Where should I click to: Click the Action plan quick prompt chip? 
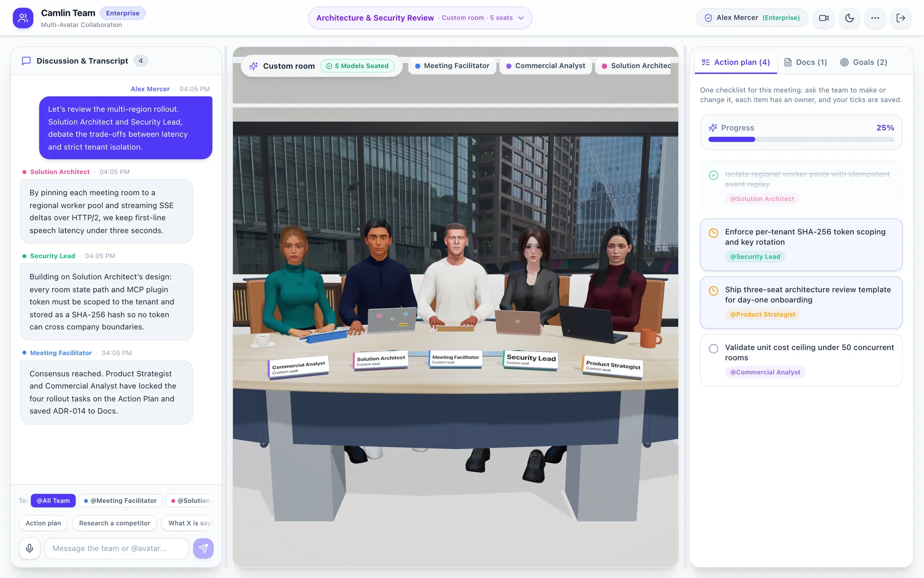coord(43,523)
